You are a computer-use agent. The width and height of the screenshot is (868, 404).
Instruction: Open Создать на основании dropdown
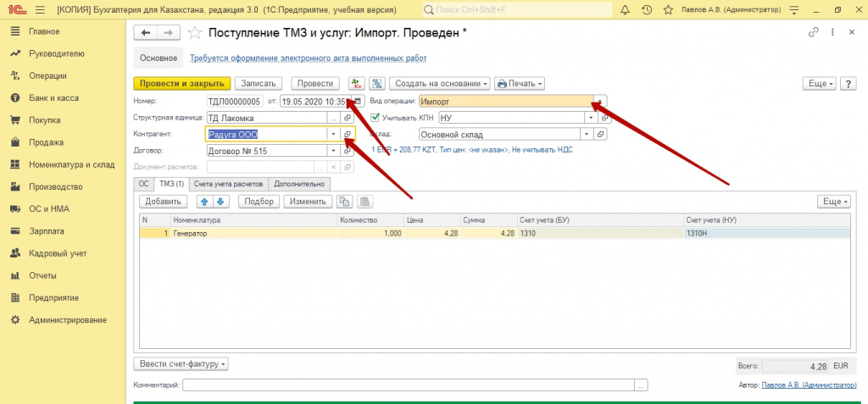pyautogui.click(x=440, y=84)
